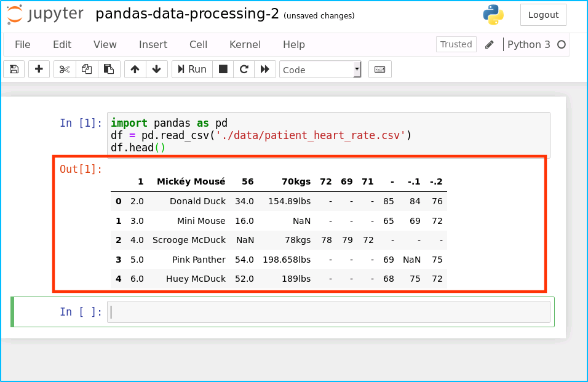Open the View menu

coord(105,45)
